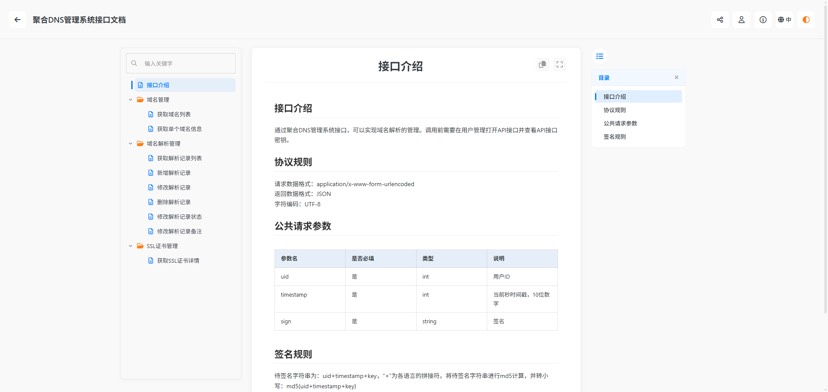828x392 pixels.
Task: Click file icon beside 获取解析记录列表
Action: [x=150, y=158]
